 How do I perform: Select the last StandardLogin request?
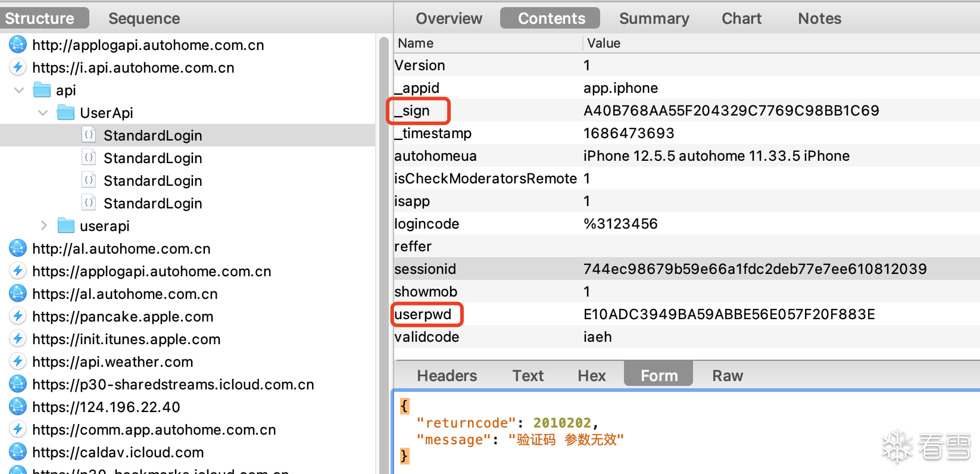pos(152,203)
